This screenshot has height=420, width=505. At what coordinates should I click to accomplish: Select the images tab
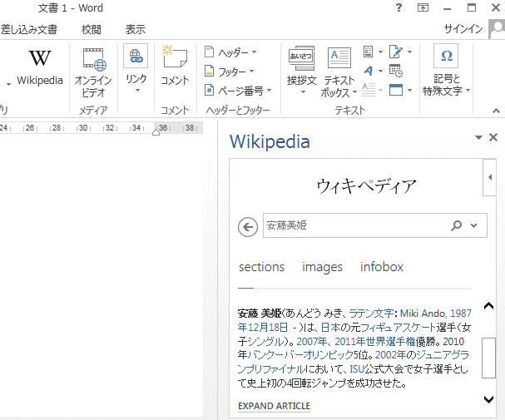322,267
